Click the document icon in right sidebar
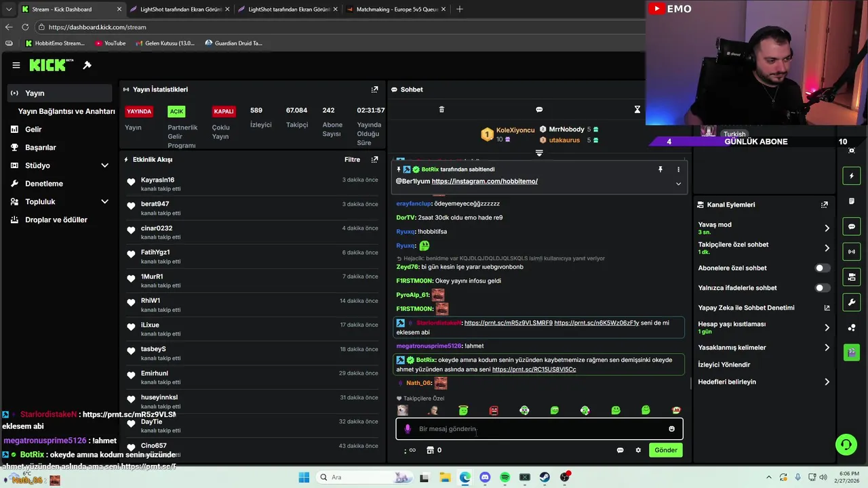The width and height of the screenshot is (868, 488). pyautogui.click(x=852, y=201)
